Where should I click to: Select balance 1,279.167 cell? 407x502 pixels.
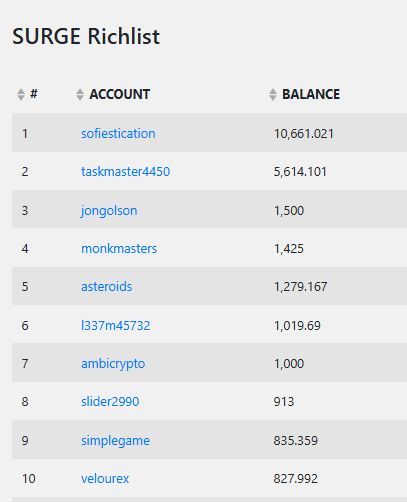[x=300, y=287]
